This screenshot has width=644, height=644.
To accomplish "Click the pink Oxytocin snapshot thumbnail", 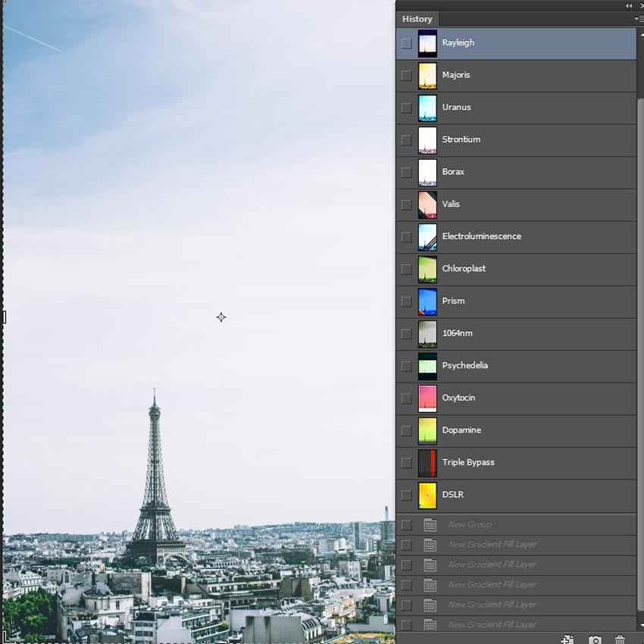I will [425, 398].
